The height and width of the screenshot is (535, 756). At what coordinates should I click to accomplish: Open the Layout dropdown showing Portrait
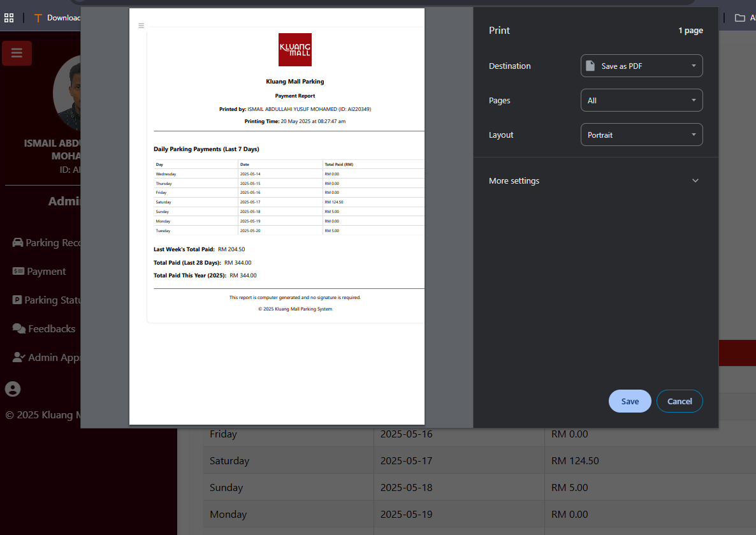(x=641, y=135)
